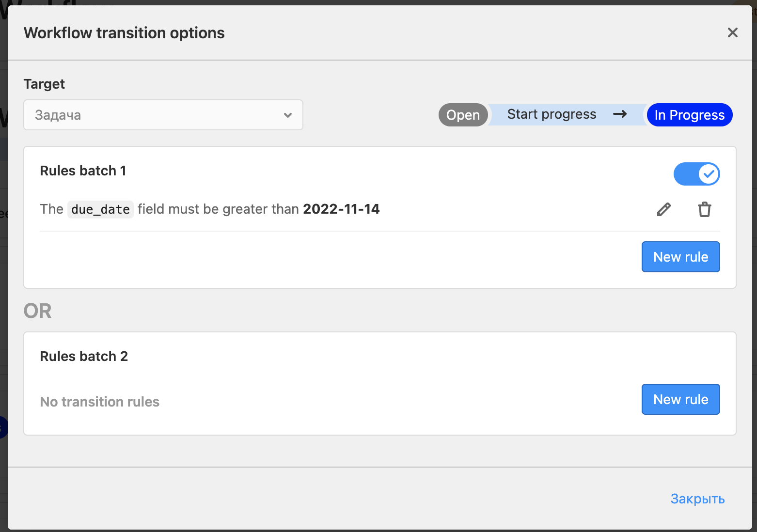
Task: Click the due_date field code tag
Action: click(100, 209)
